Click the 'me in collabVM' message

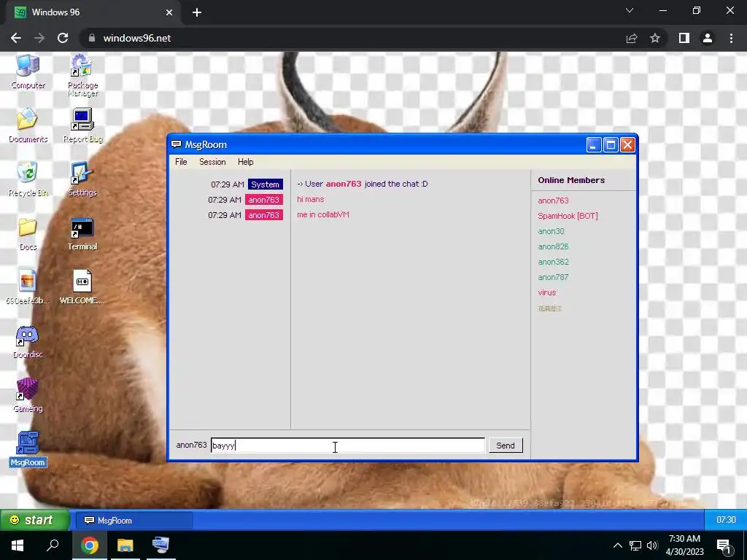click(x=323, y=214)
